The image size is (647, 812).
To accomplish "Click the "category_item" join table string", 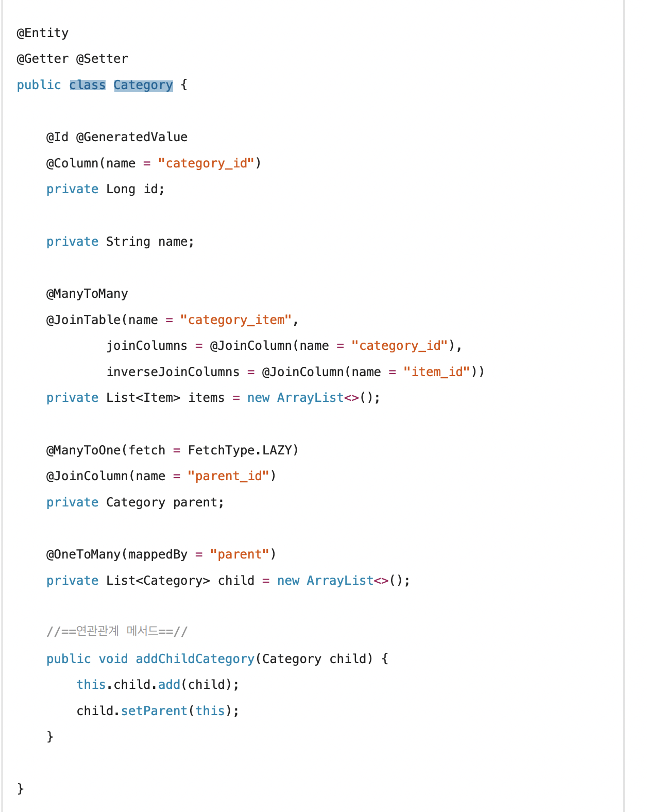I will 236,320.
